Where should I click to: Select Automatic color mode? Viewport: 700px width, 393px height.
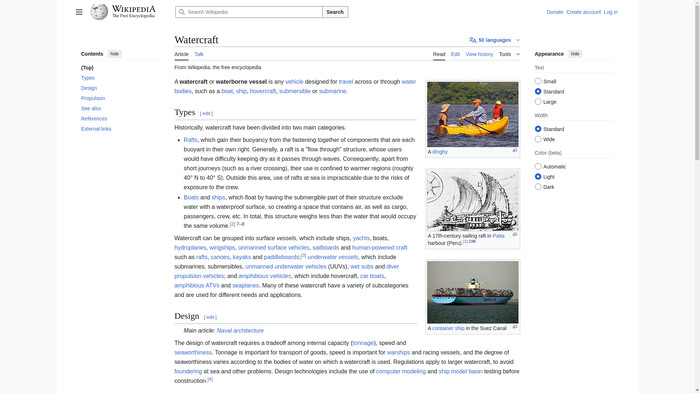point(538,167)
